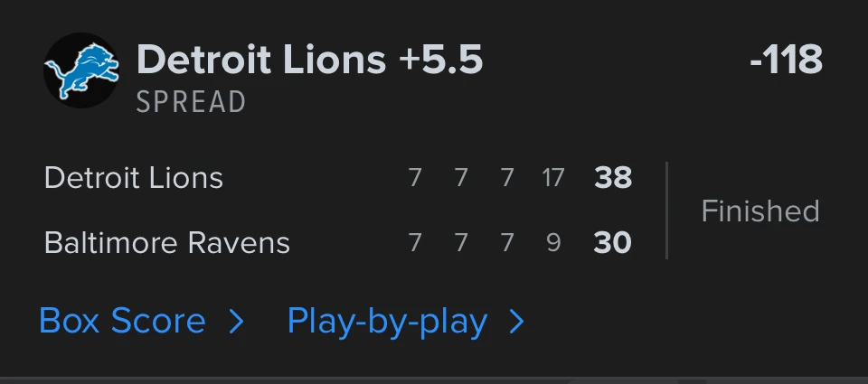Click Ravens first quarter score 7
Screen dimensions: 868x384
tap(415, 243)
